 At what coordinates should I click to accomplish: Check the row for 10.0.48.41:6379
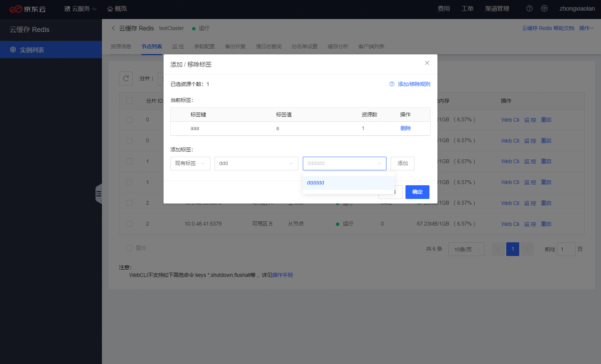tap(129, 224)
